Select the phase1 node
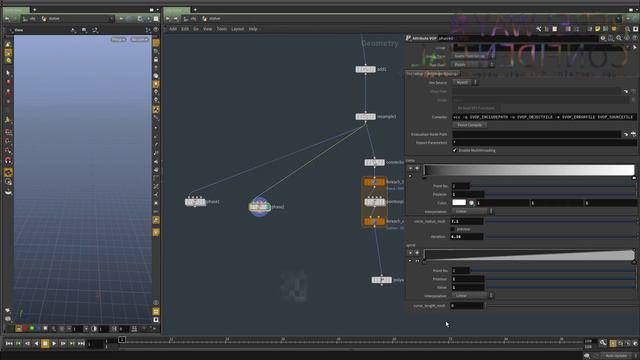Image resolution: width=640 pixels, height=360 pixels. (x=195, y=202)
